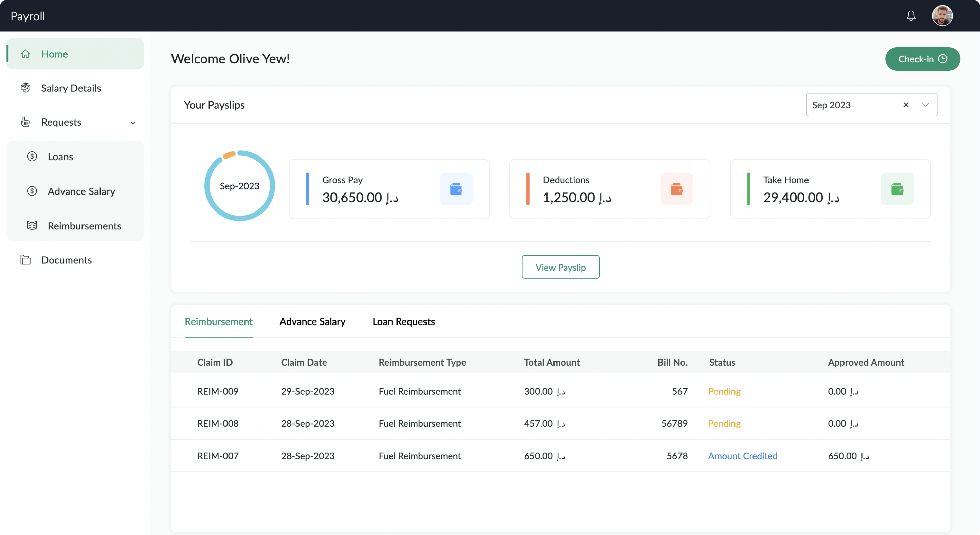The height and width of the screenshot is (535, 980).
Task: Click the orange wallet icon on Deductions card
Action: pos(677,189)
